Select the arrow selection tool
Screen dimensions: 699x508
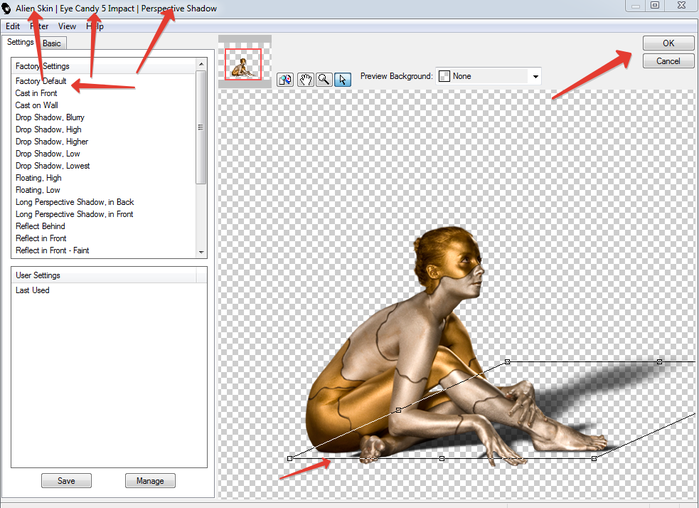coord(343,80)
